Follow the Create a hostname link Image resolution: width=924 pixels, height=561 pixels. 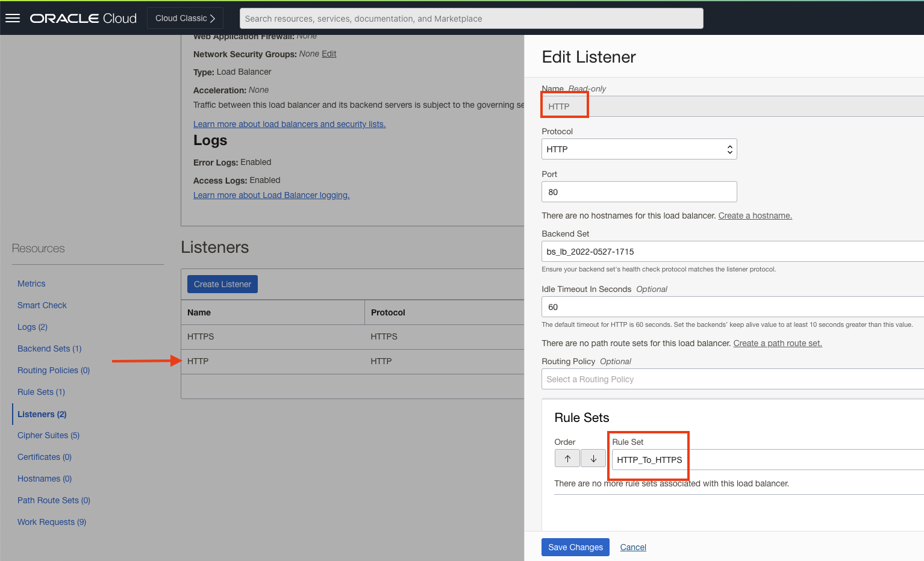click(x=755, y=215)
